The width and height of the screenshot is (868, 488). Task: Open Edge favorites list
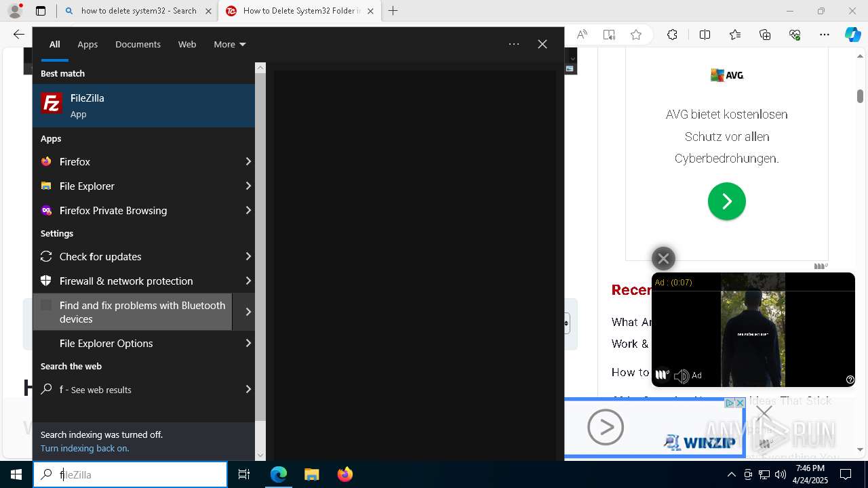click(x=735, y=35)
